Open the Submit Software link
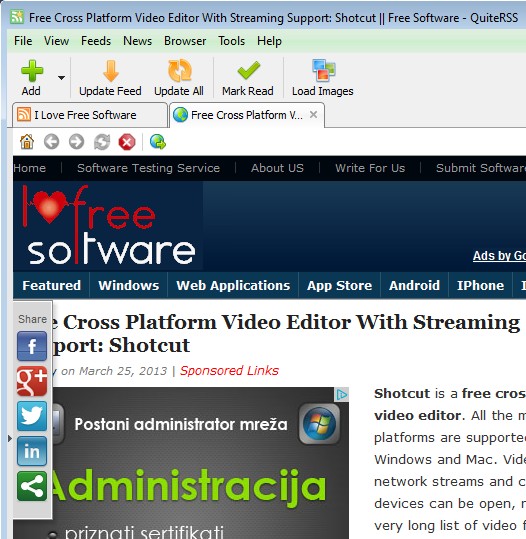The image size is (526, 539). (481, 168)
